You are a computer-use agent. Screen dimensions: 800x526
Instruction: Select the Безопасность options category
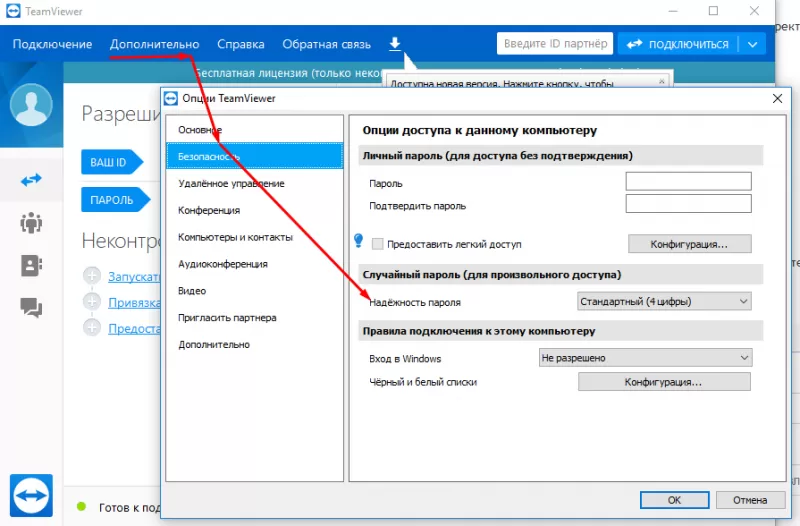[x=255, y=156]
